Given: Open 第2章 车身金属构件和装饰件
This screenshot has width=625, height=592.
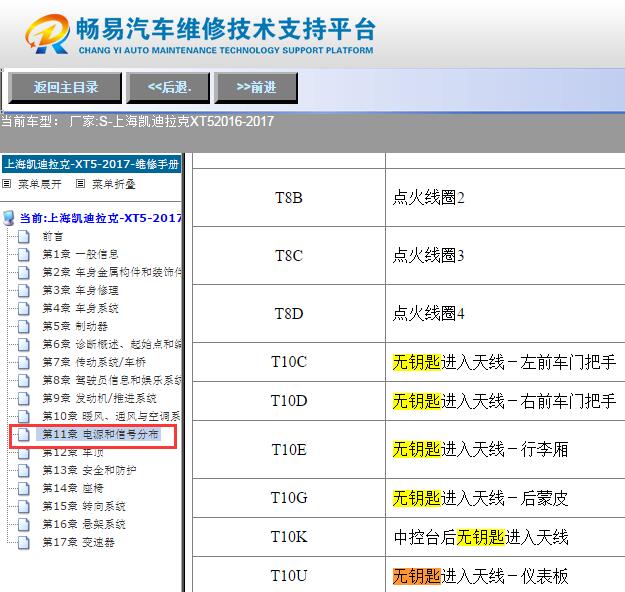Looking at the screenshot, I should click(x=112, y=272).
